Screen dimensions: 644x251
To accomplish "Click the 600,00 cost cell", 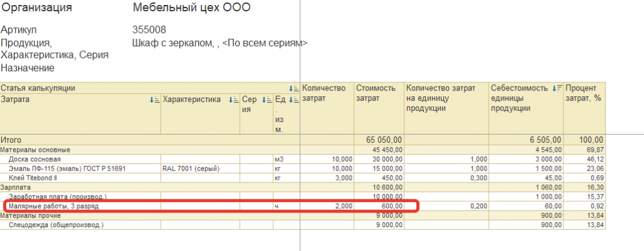I will [x=379, y=206].
